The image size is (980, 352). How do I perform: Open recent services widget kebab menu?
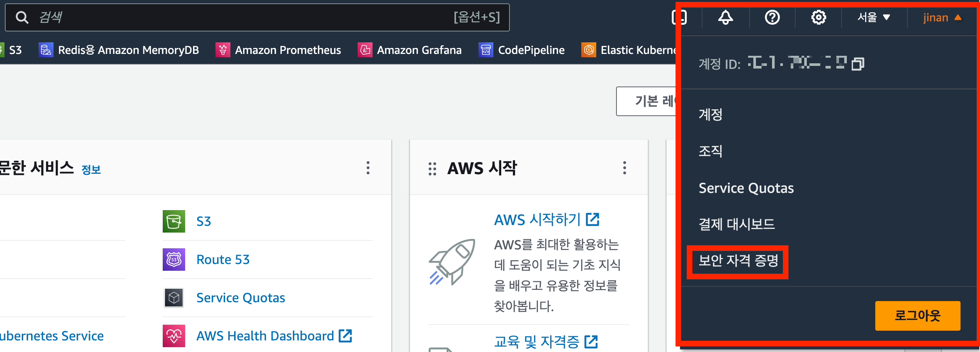coord(368,168)
